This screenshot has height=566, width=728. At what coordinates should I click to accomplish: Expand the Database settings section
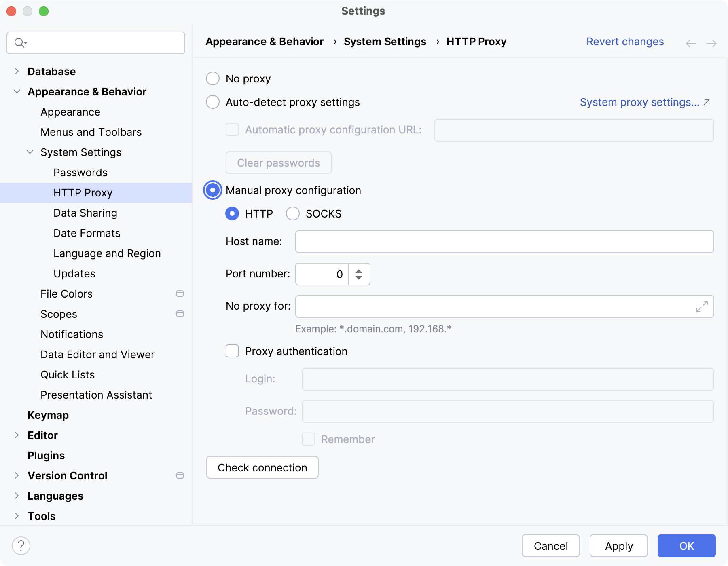tap(17, 71)
